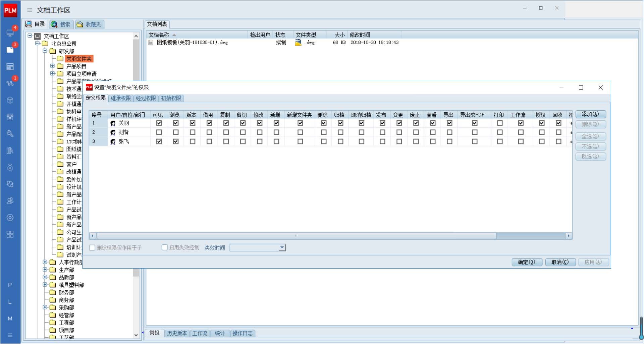Open the folder icon with badge 3
Image resolution: width=644 pixels, height=344 pixels.
point(10,50)
